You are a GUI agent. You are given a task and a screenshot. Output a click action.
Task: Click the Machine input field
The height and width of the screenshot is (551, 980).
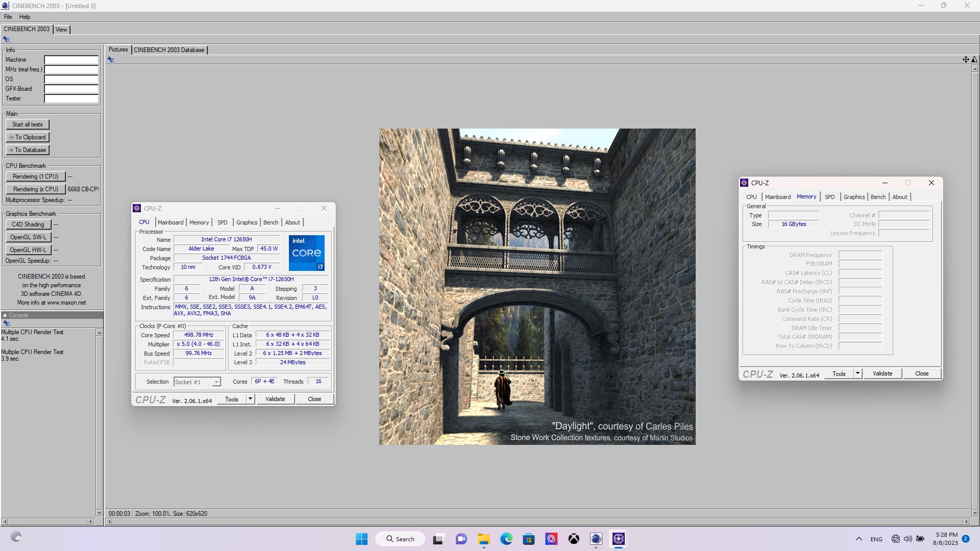click(x=71, y=60)
